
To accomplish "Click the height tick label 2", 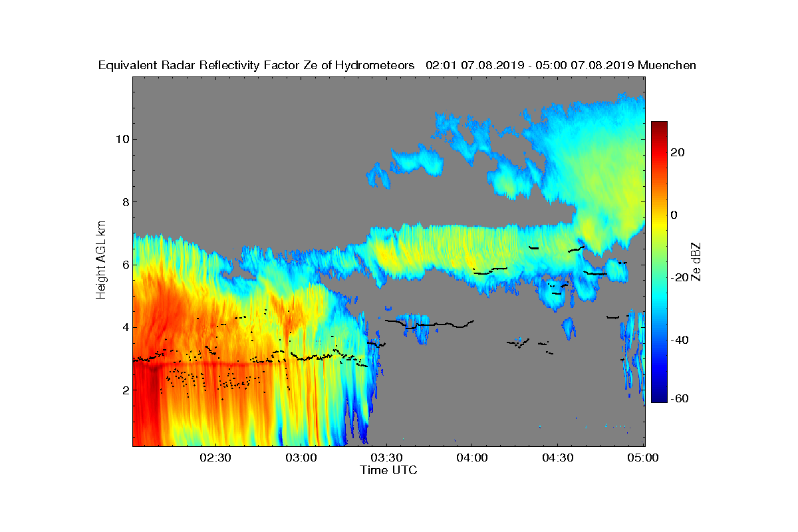I will [124, 390].
